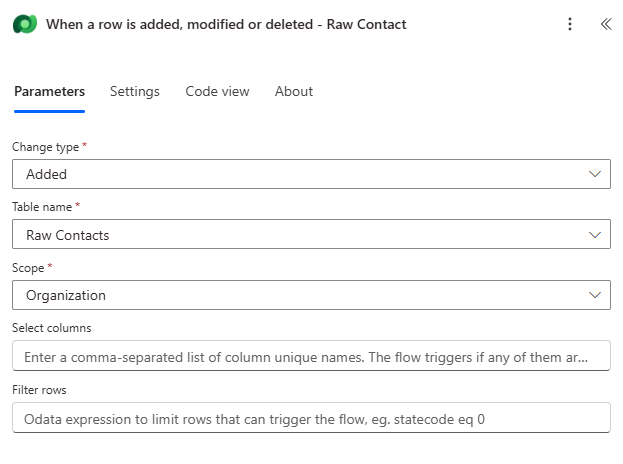Open the Table name dropdown showing Raw Contacts

click(300, 235)
